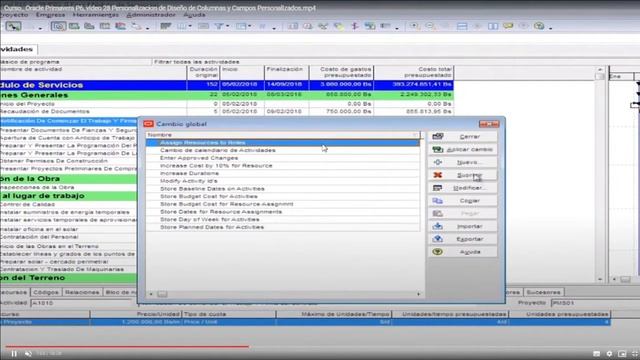Image resolution: width=640 pixels, height=360 pixels.
Task: Select 'Assign Resources to Roles' list entry
Action: pos(283,142)
